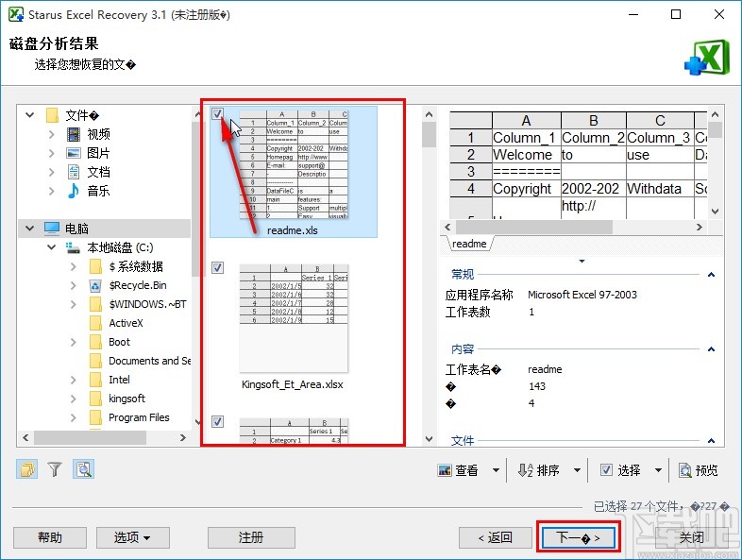The height and width of the screenshot is (560, 742).
Task: Click the 预览 preview icon
Action: coord(684,470)
